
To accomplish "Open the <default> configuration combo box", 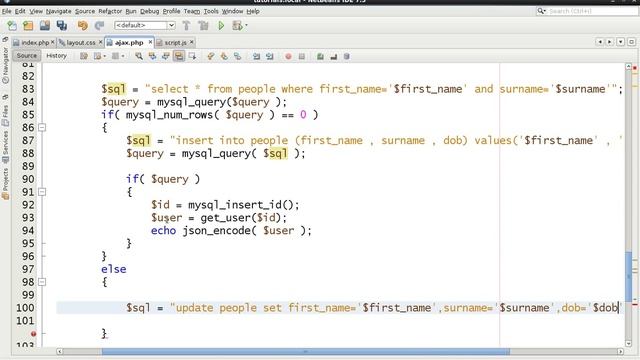I will coord(144,25).
